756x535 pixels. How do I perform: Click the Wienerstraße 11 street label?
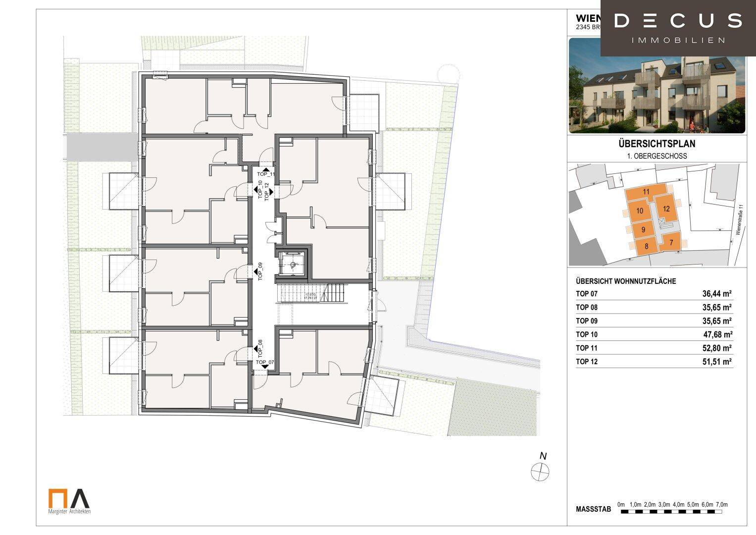tap(741, 222)
